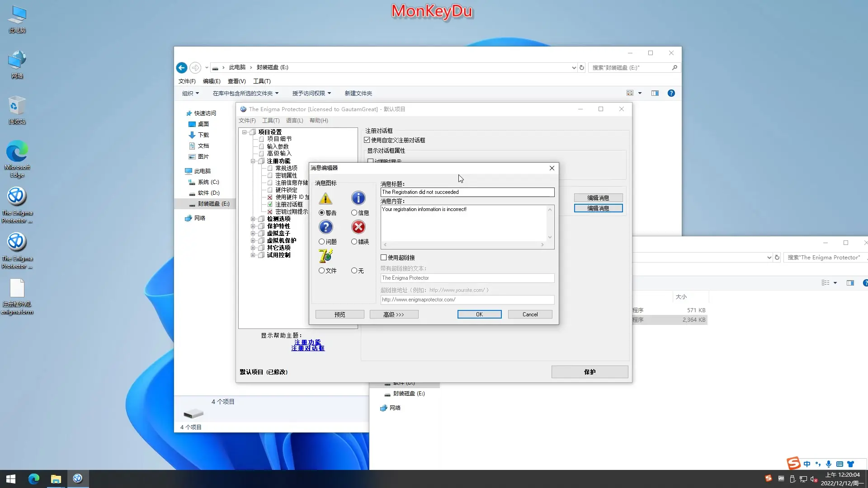868x488 pixels.
Task: Click Sogou input method S icon
Action: tap(793, 463)
